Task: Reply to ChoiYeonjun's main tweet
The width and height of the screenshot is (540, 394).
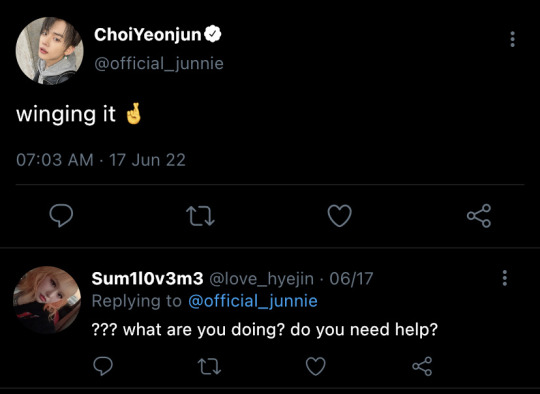Action: (61, 216)
